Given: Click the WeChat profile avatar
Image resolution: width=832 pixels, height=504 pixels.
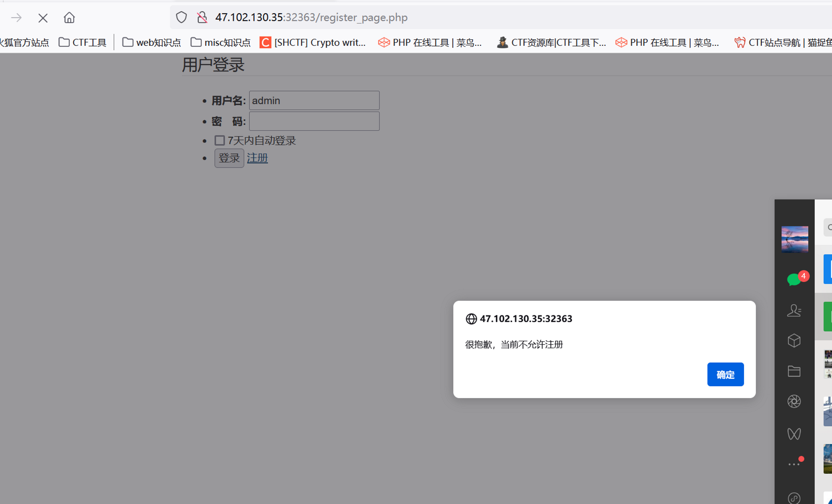Looking at the screenshot, I should pyautogui.click(x=794, y=239).
